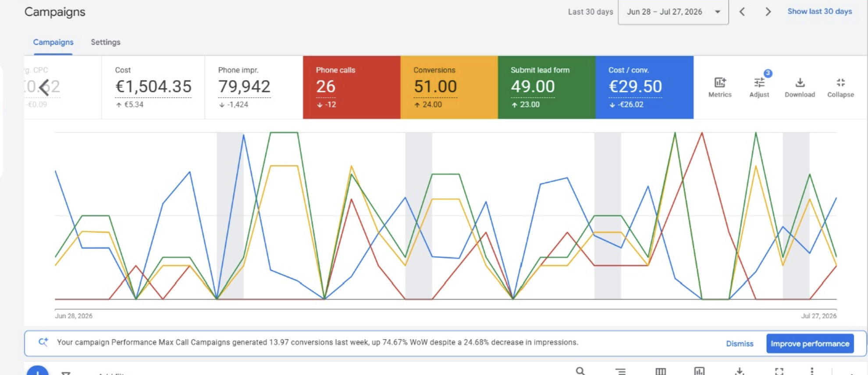The height and width of the screenshot is (375, 868).
Task: Click the Jul 27, 2026 axis label
Action: 819,316
